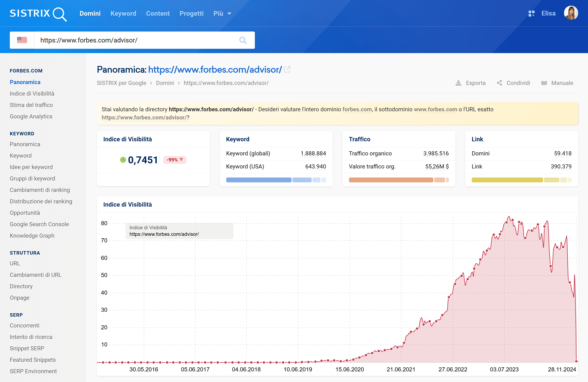The image size is (588, 382).
Task: Open the Indice di Visibilità section
Action: 32,94
